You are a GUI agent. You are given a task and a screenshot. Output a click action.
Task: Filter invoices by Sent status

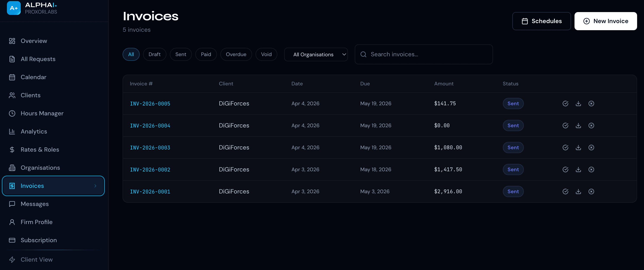pyautogui.click(x=180, y=54)
